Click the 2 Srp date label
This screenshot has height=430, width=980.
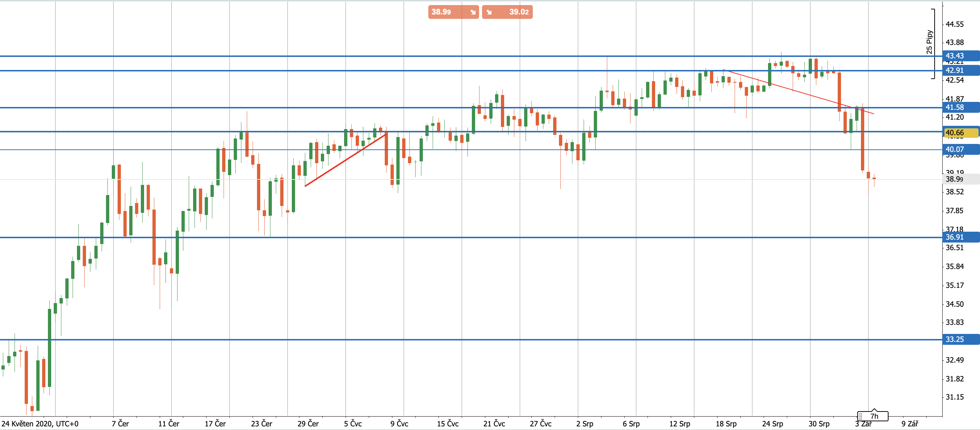(x=584, y=423)
